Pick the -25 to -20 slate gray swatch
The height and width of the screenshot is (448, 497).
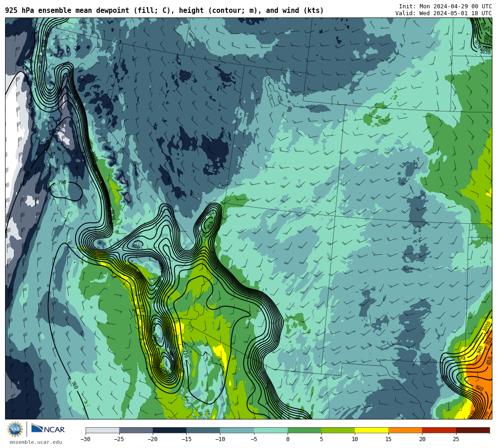click(136, 430)
